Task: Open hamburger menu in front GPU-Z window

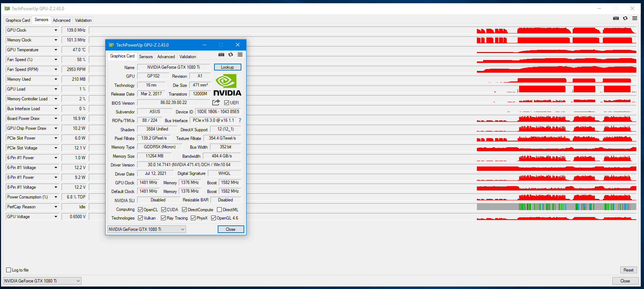Action: (x=240, y=55)
